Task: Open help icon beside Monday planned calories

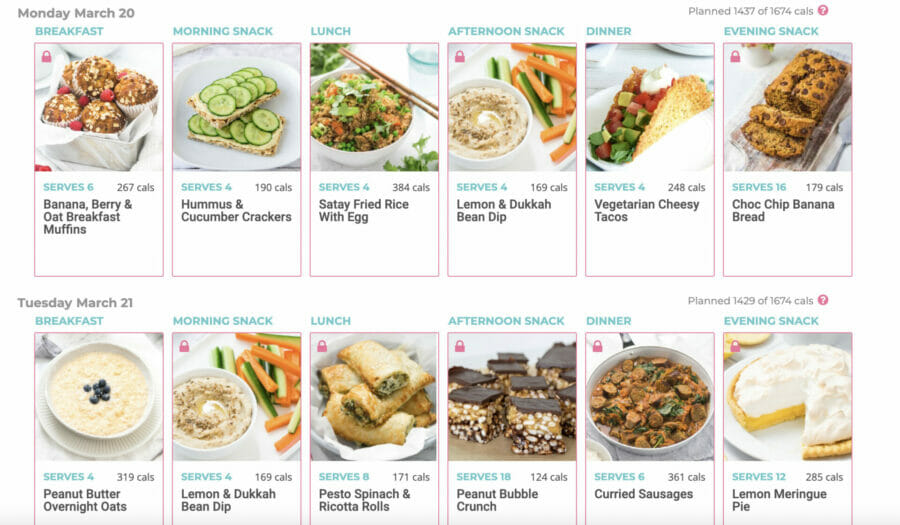Action: coord(823,10)
